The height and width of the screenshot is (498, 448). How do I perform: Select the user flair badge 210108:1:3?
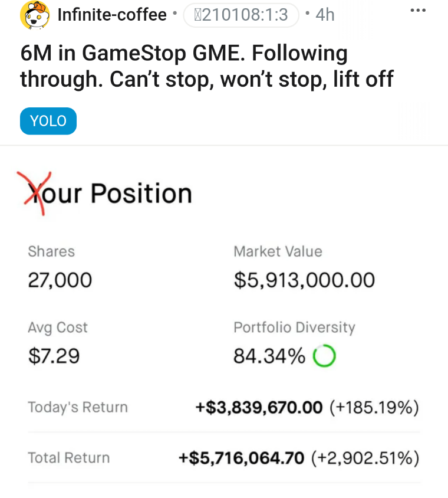(241, 15)
